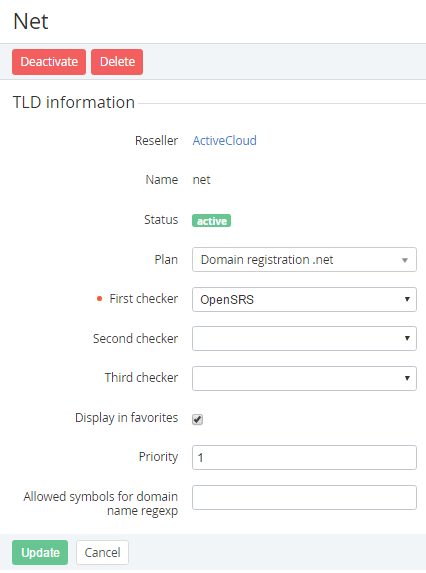
Task: Click the red required dot beside First checker
Action: tap(99, 299)
